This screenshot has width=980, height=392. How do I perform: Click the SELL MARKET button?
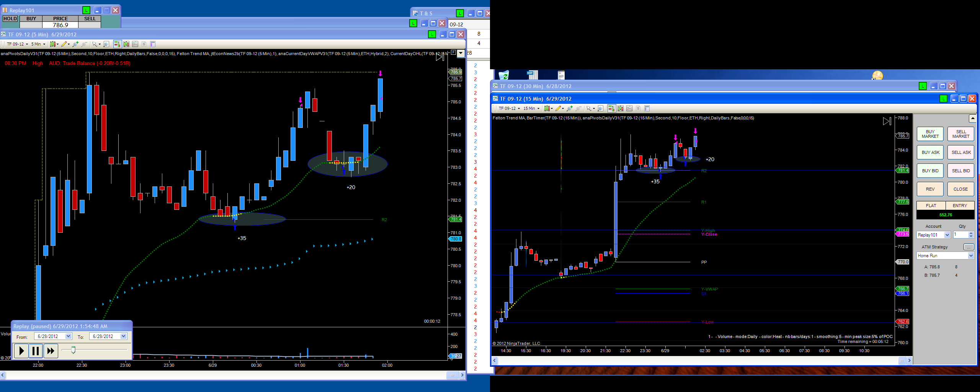coord(961,134)
